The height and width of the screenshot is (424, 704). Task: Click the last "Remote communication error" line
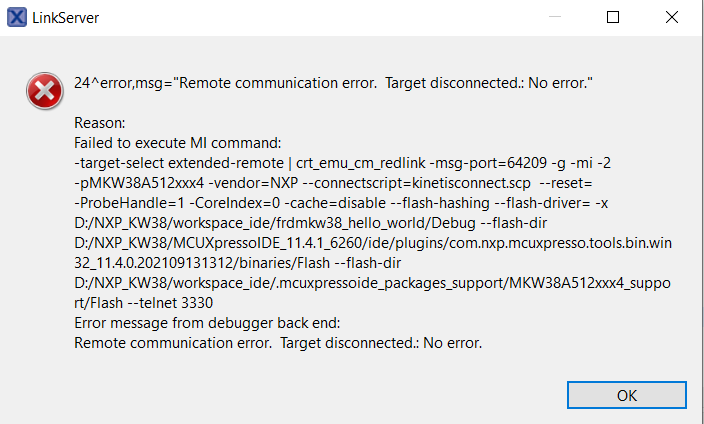pos(278,343)
